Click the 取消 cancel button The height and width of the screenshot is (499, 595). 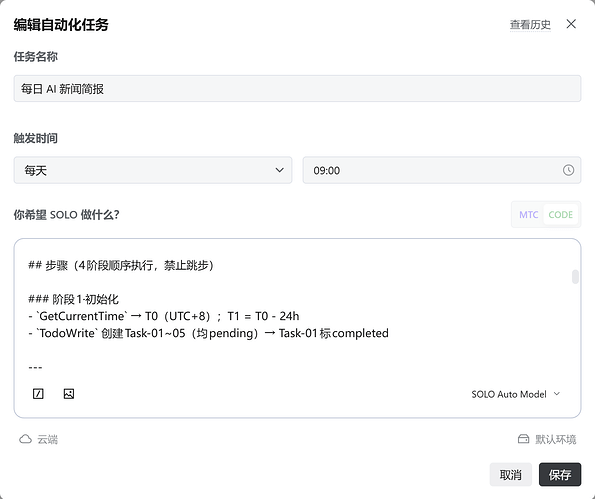pos(510,474)
